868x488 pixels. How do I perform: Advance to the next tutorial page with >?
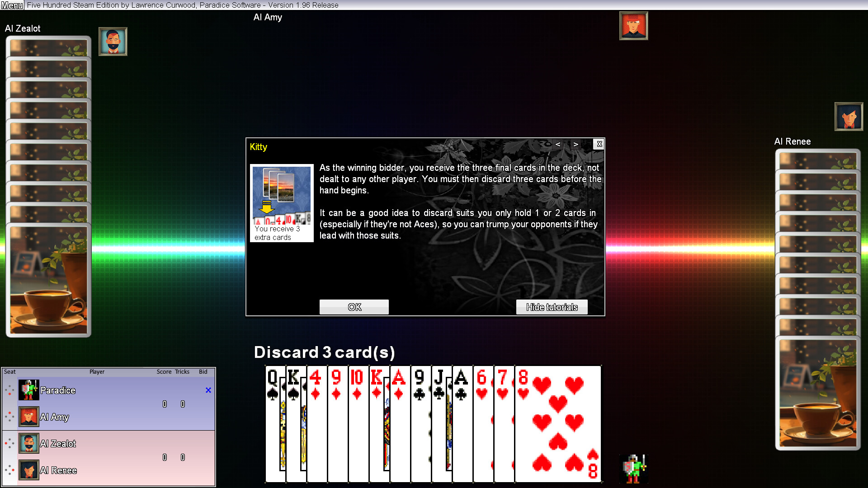coord(575,145)
